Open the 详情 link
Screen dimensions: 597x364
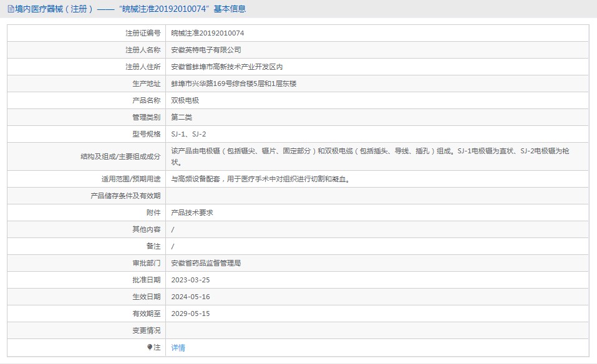click(x=178, y=348)
